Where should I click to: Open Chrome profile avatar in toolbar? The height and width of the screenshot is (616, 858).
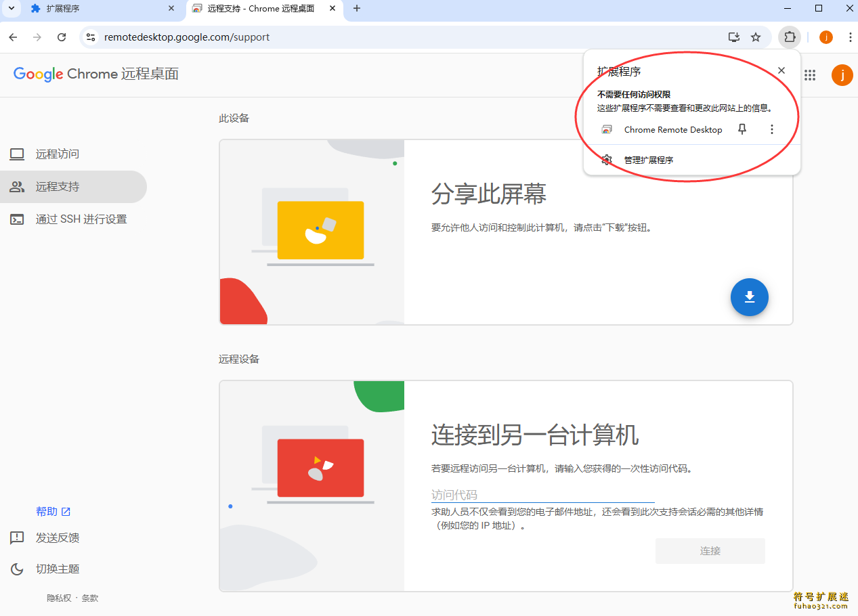click(x=826, y=37)
